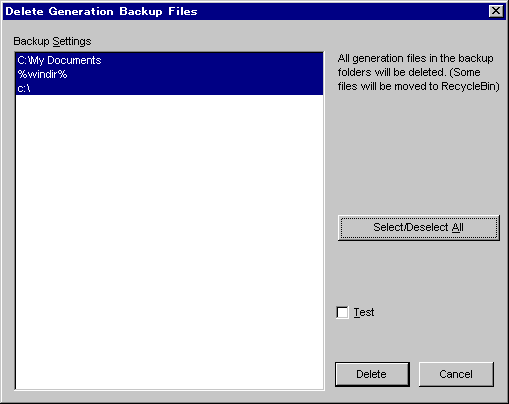Screen dimensions: 509x404
Task: Click the RecycleBin word in description
Action: (x=469, y=86)
